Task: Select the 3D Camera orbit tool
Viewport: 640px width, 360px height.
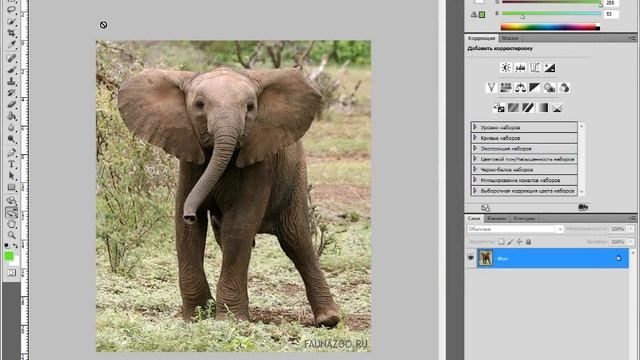Action: (x=11, y=212)
